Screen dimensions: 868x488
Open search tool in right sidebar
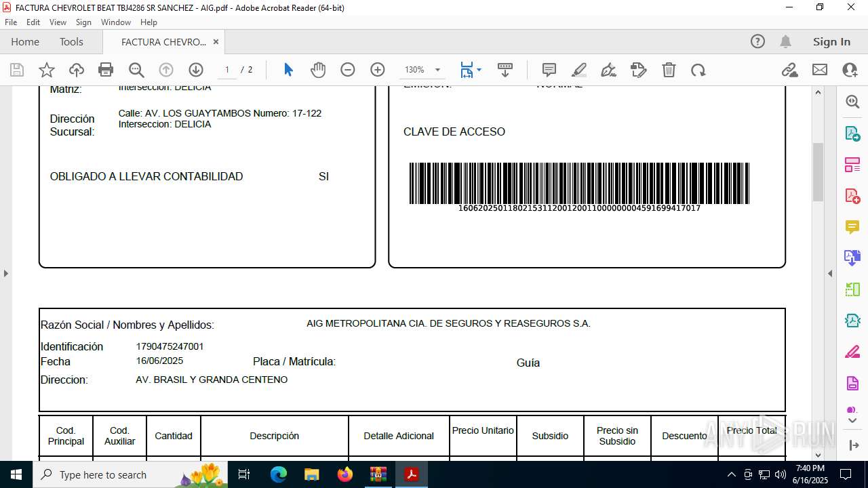(x=852, y=102)
